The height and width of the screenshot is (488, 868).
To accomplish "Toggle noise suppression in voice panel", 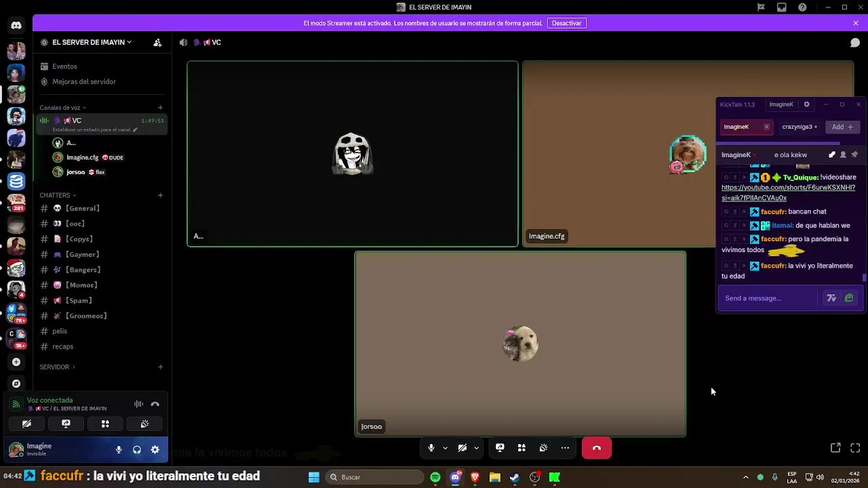I will point(138,404).
